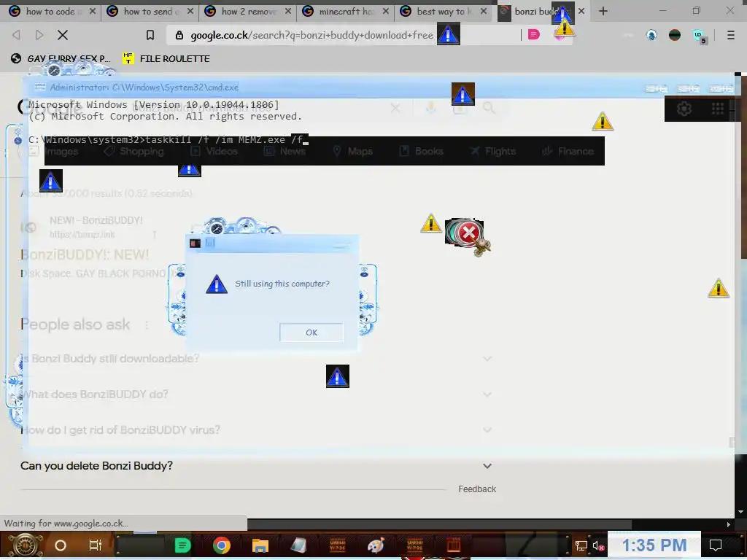View site info via the padlock icon
The image size is (747, 560).
[x=179, y=35]
